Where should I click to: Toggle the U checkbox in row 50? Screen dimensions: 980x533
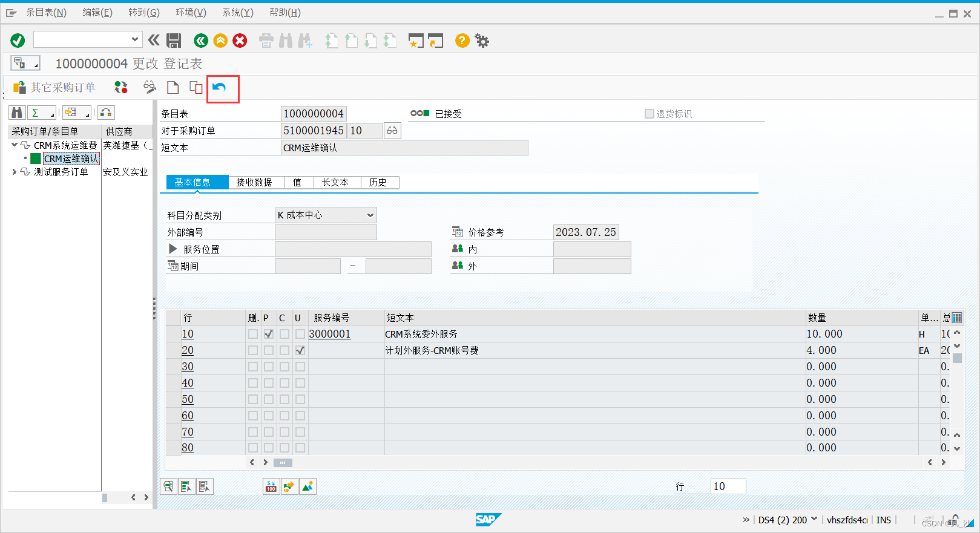click(300, 399)
